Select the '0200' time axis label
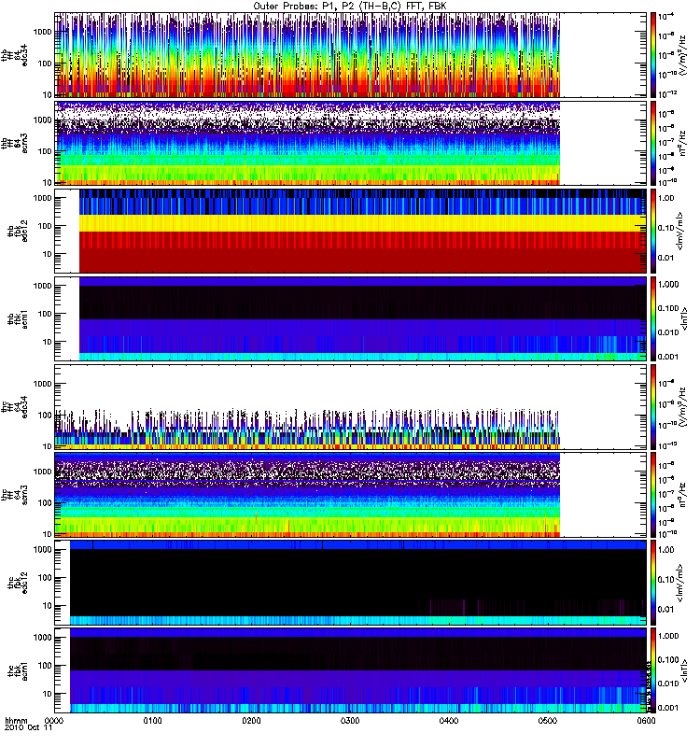The width and height of the screenshot is (700, 747). click(x=251, y=720)
